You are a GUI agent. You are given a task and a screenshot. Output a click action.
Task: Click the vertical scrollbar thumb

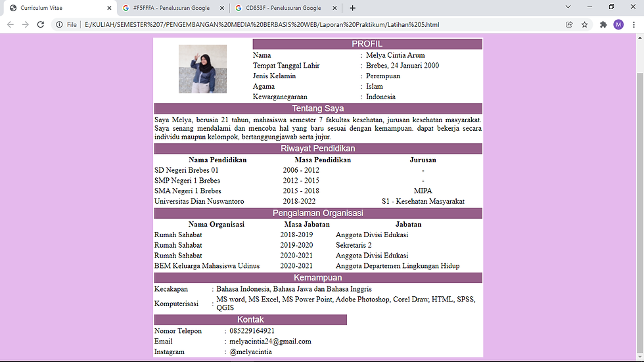640,212
